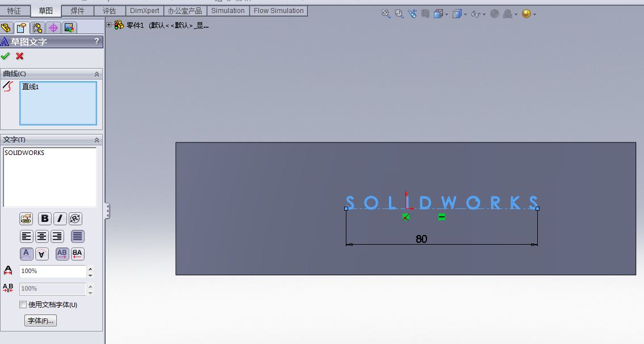Open View Settings dropdown arrow
The height and width of the screenshot is (344, 644).
pyautogui.click(x=534, y=14)
